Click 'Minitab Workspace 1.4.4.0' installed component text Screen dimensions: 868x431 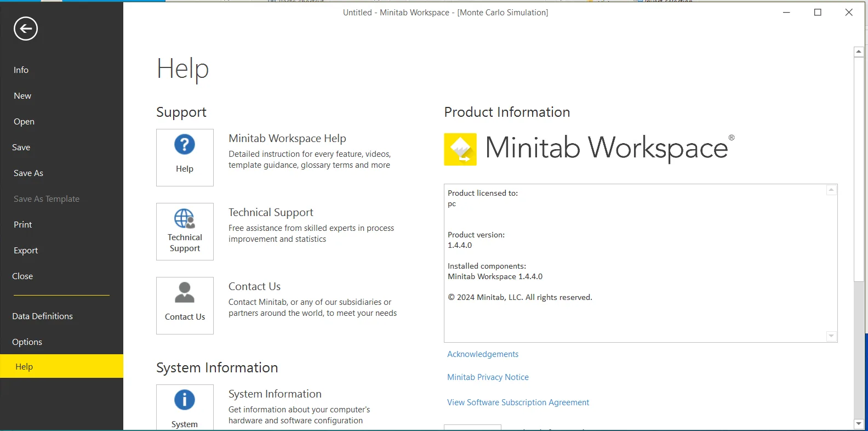point(495,276)
